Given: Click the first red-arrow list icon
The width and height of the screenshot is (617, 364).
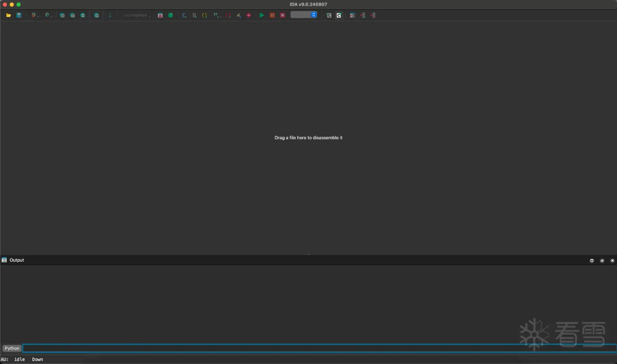Looking at the screenshot, I should click(x=363, y=15).
